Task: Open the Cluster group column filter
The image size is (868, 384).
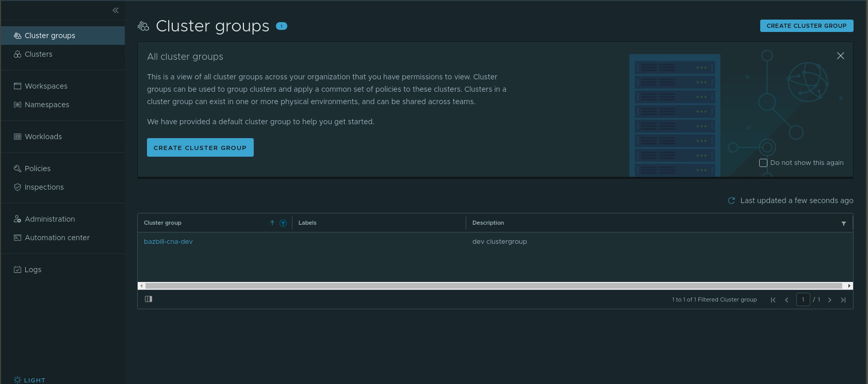Action: pyautogui.click(x=283, y=223)
